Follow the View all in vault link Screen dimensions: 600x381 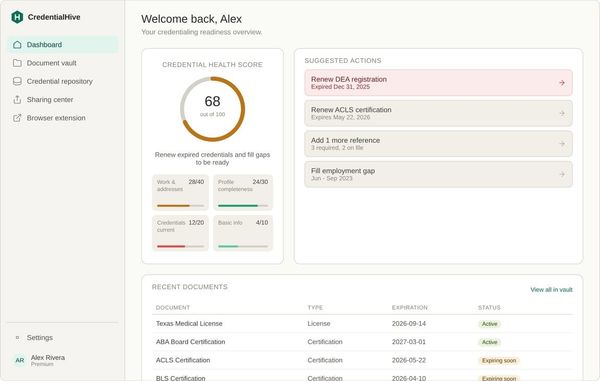tap(551, 290)
